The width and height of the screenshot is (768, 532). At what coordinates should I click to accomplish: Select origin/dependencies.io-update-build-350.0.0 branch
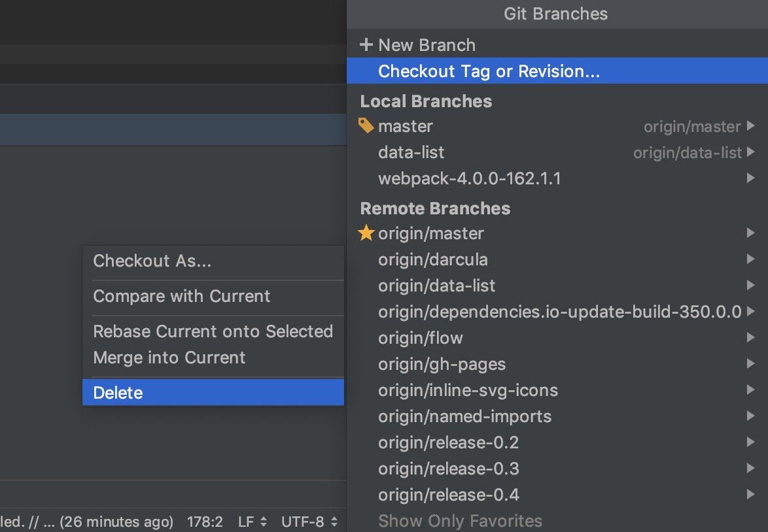click(x=559, y=312)
